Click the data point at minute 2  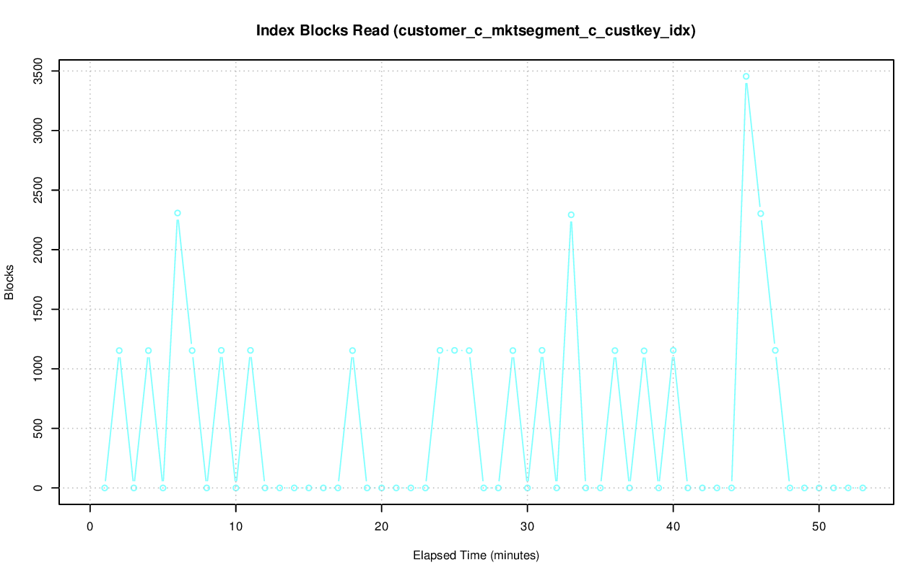coord(119,351)
